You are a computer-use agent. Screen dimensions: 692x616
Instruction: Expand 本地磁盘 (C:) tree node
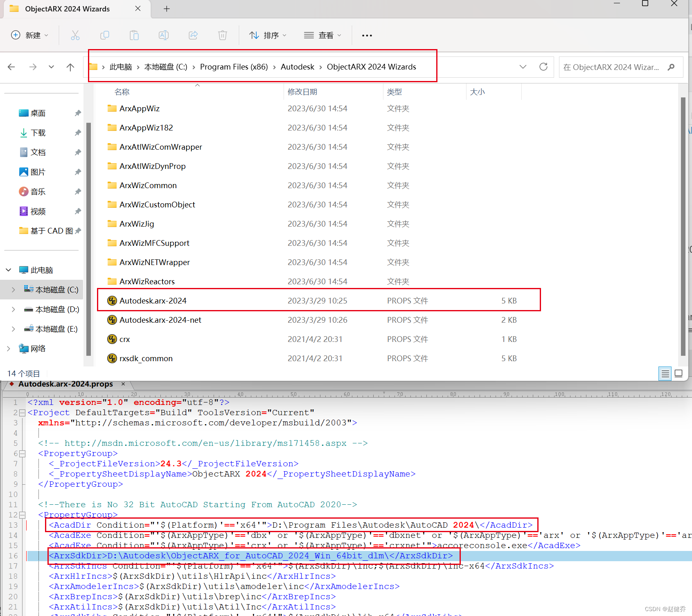(13, 290)
